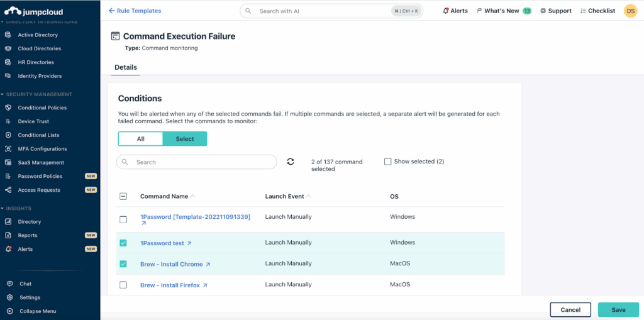
Task: Open MFA Configurations in sidebar
Action: pyautogui.click(x=42, y=149)
